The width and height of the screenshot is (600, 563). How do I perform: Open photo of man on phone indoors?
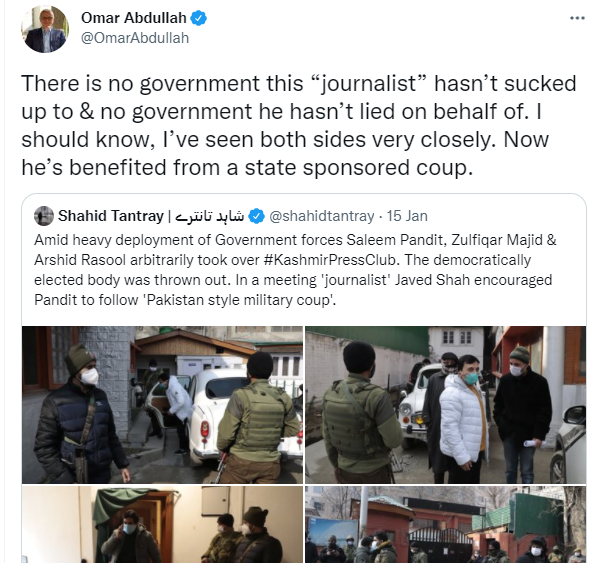162,524
